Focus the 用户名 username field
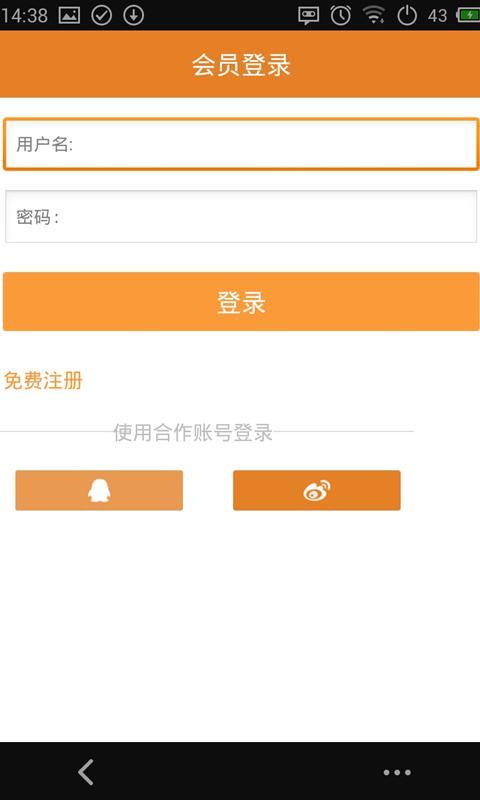This screenshot has height=800, width=480. pyautogui.click(x=241, y=144)
